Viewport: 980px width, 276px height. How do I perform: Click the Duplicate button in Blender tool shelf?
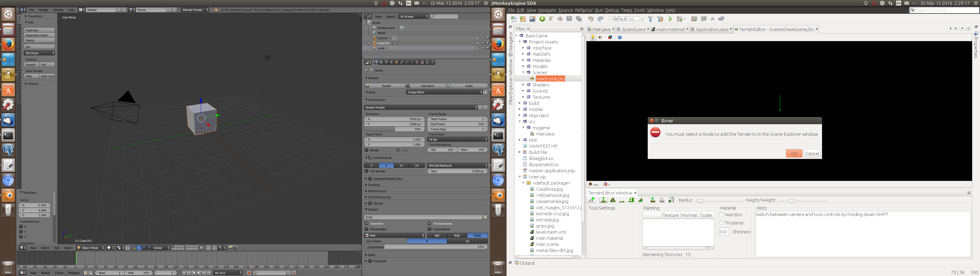click(40, 30)
